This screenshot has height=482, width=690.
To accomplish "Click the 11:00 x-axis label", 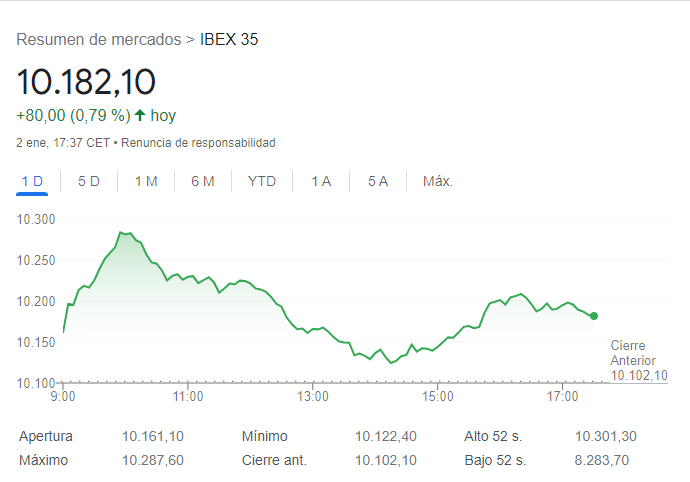I will pyautogui.click(x=188, y=397).
